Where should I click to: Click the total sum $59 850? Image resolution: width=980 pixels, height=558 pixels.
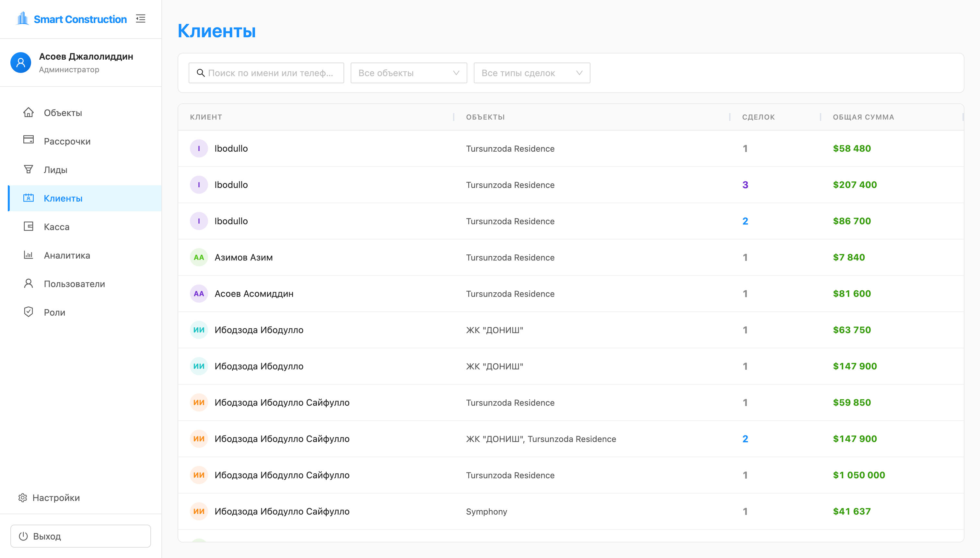pos(852,402)
